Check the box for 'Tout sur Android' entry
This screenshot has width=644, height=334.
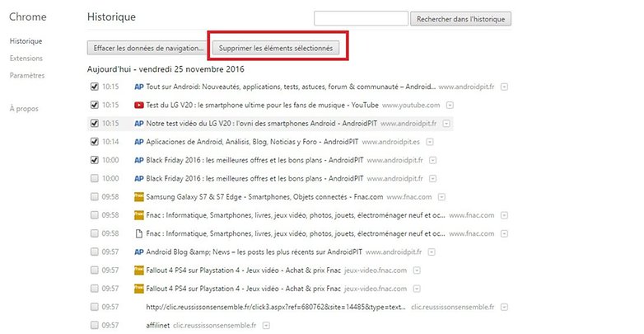95,87
